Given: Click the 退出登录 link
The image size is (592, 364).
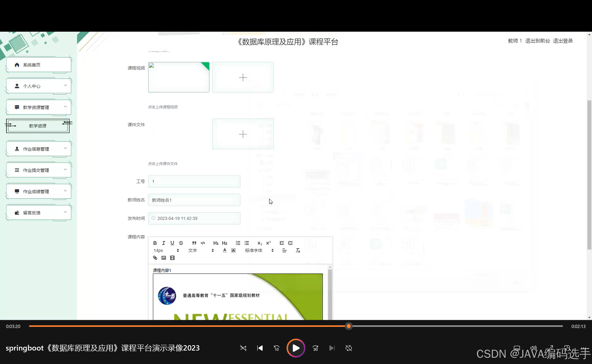Looking at the screenshot, I should pyautogui.click(x=563, y=41).
